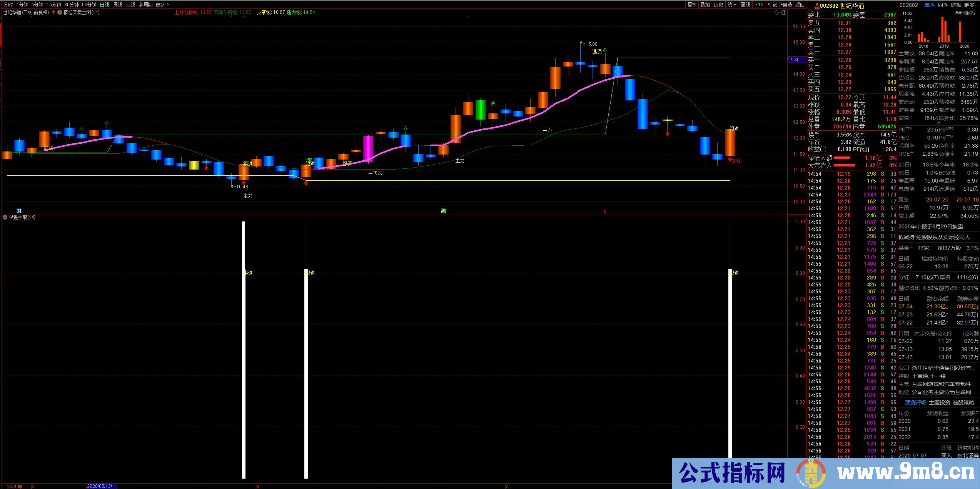Image resolution: width=980 pixels, height=489 pixels.
Task: Toggle 复权 price adjustment
Action: [x=692, y=5]
